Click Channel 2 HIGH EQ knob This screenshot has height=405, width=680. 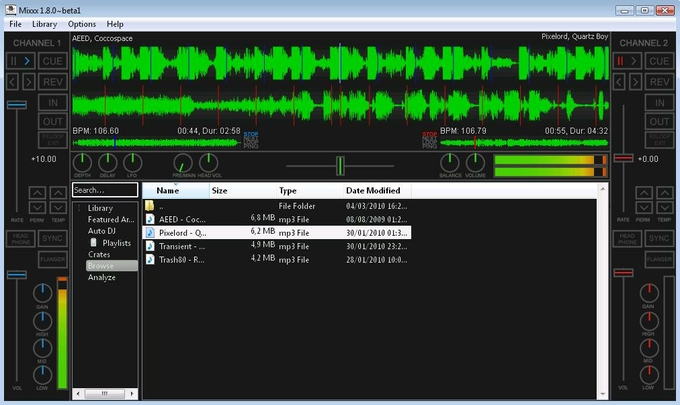pos(649,322)
